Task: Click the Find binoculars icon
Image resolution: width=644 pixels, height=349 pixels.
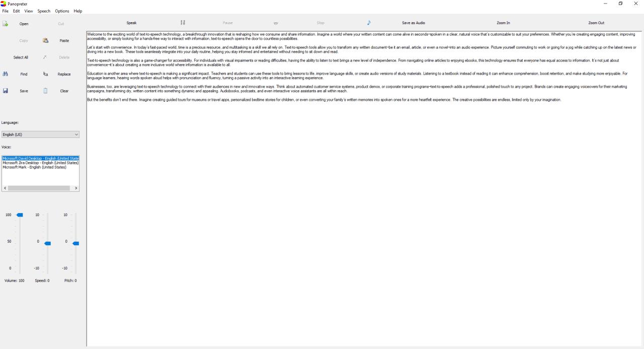Action: (x=5, y=74)
